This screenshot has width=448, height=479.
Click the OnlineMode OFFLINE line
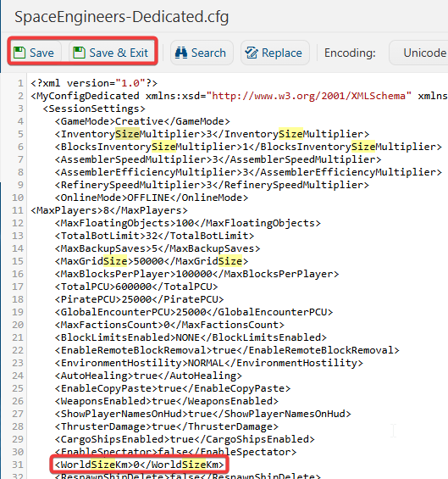tap(152, 198)
